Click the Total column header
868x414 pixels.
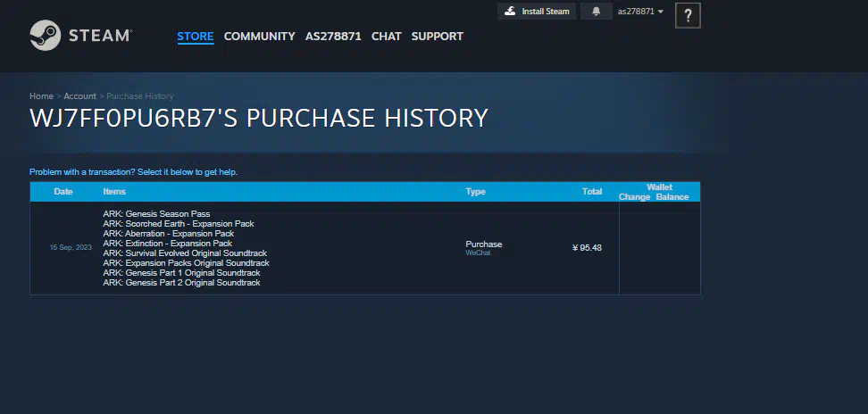592,192
